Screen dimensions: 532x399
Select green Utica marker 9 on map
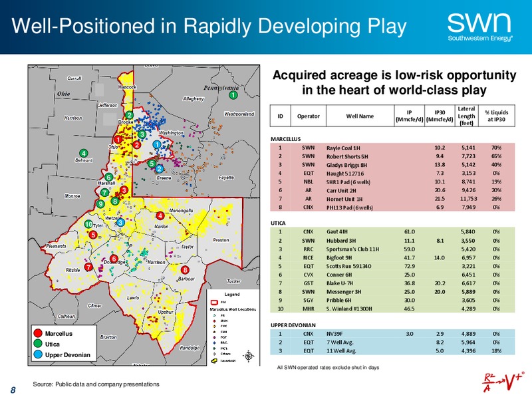[100, 204]
